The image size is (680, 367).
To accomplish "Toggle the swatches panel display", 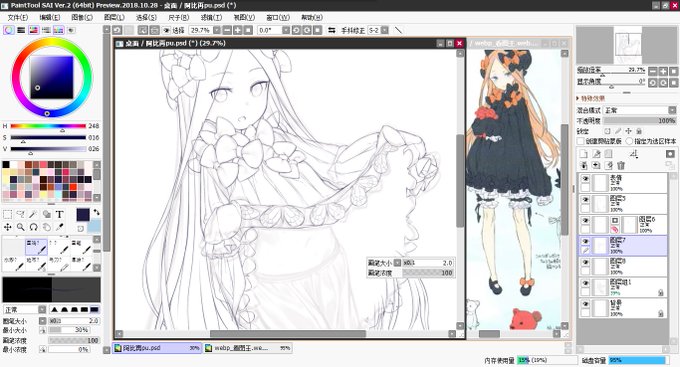I will (x=58, y=30).
